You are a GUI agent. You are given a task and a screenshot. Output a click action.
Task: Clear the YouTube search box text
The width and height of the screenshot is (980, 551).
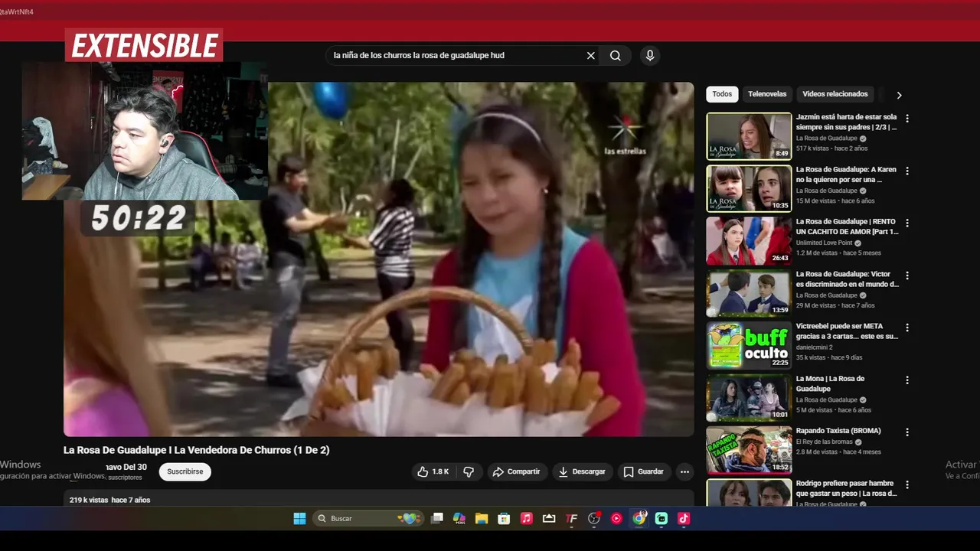(590, 56)
